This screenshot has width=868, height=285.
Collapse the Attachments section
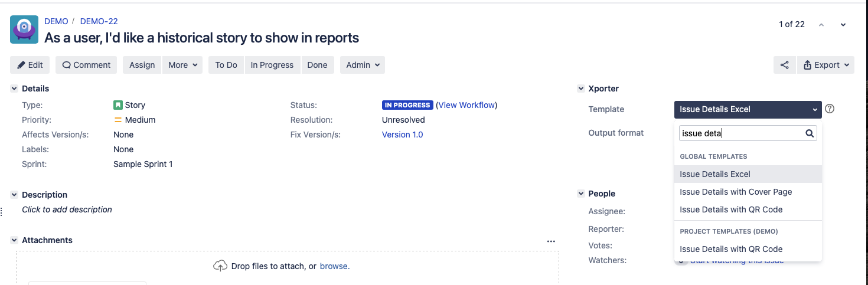14,240
